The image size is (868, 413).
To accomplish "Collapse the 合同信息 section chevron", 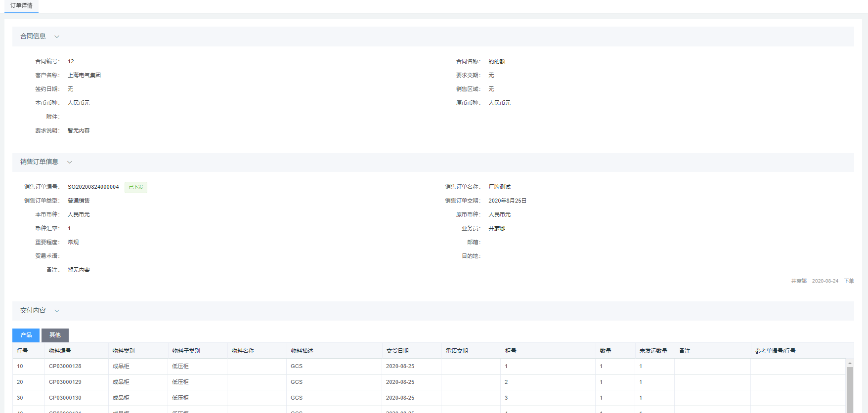I will pyautogui.click(x=57, y=37).
